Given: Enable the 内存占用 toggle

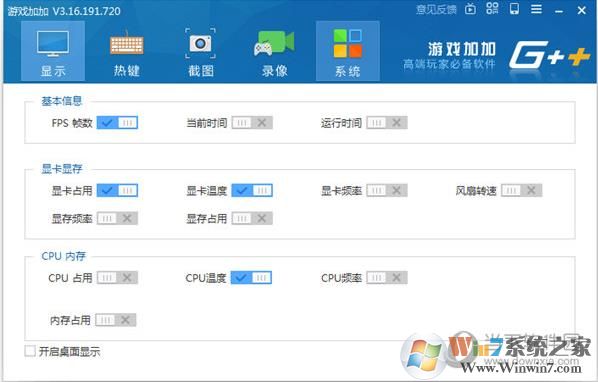Looking at the screenshot, I should 116,320.
